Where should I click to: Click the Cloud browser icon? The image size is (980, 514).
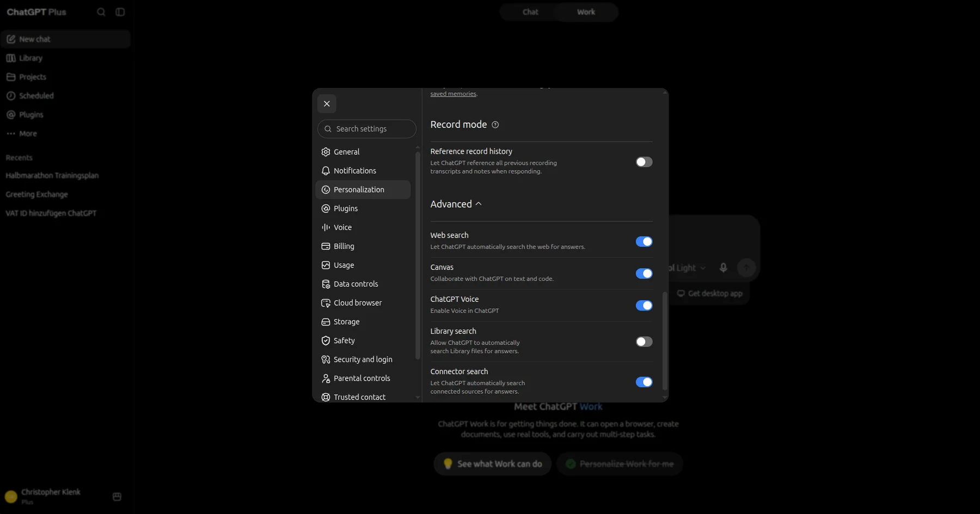326,303
